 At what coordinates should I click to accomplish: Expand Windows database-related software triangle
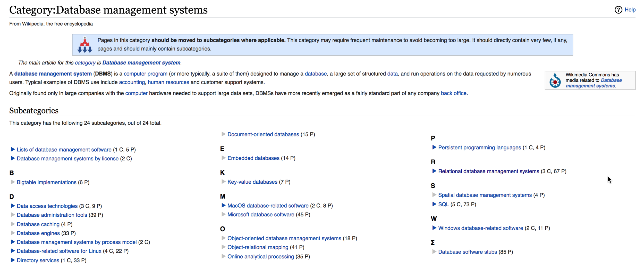pyautogui.click(x=434, y=228)
